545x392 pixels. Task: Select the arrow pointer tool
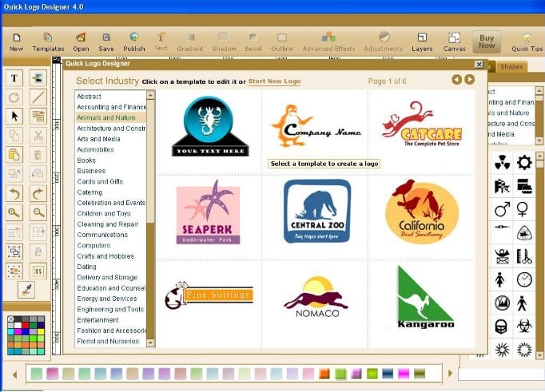[14, 116]
